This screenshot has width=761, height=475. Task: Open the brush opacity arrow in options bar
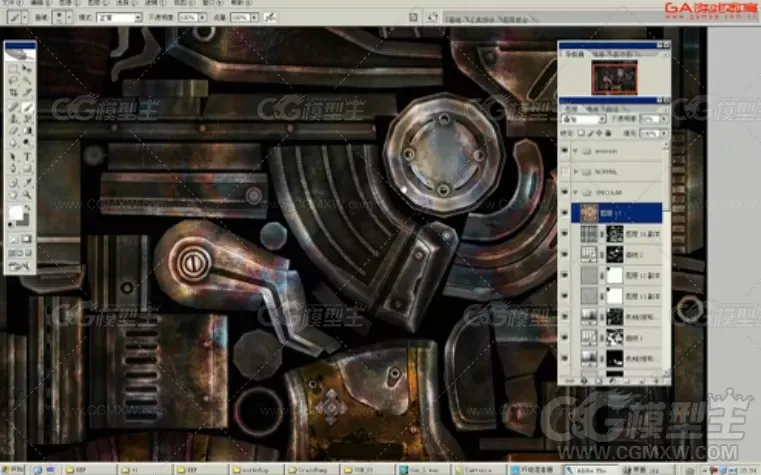202,17
